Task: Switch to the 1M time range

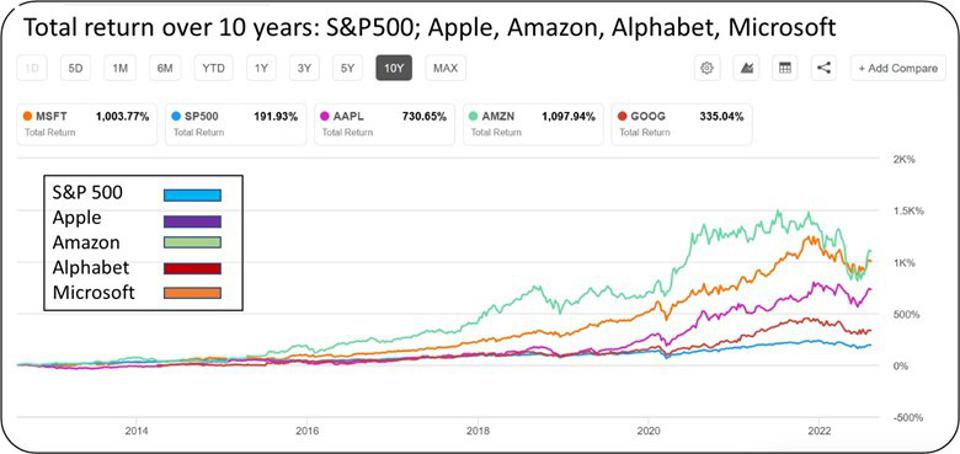Action: pyautogui.click(x=120, y=68)
